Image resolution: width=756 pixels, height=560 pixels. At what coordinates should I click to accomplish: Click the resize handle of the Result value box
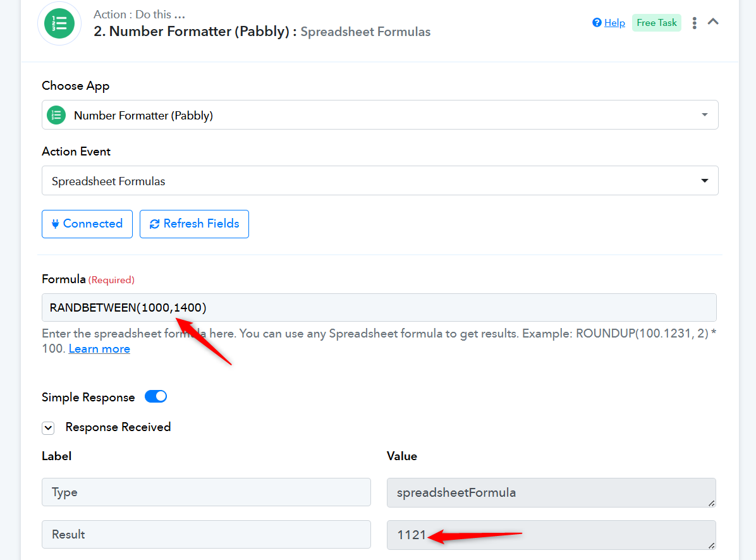pyautogui.click(x=711, y=545)
